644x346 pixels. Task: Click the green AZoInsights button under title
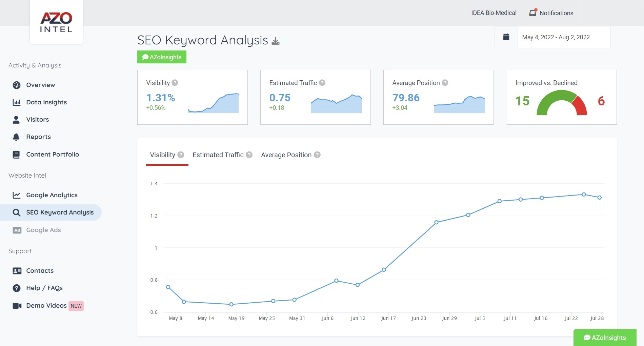tap(162, 57)
